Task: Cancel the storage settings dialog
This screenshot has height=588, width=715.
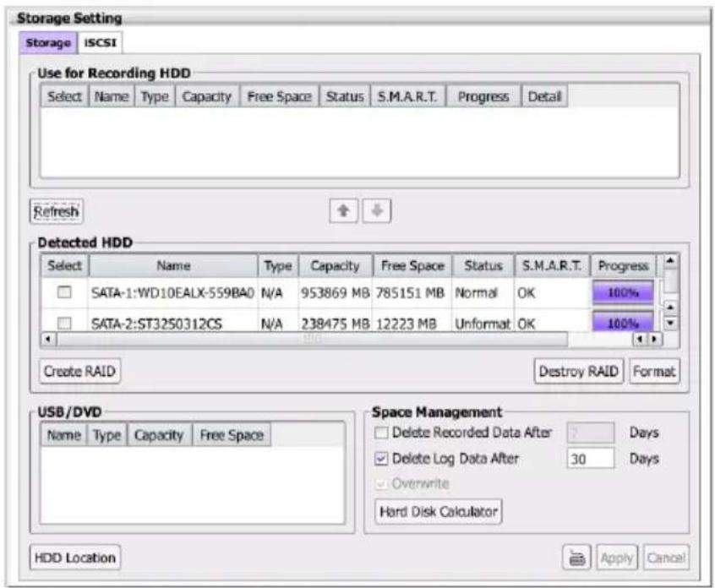Action: 666,558
